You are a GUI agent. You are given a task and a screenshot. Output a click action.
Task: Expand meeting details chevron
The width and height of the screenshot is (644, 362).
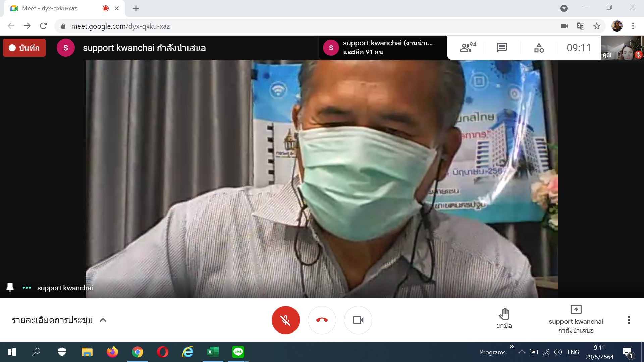tap(103, 320)
